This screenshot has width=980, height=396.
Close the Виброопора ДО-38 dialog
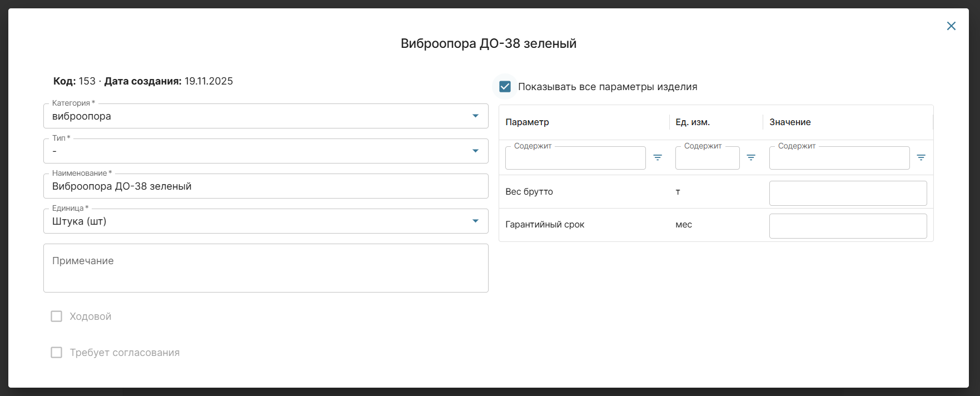coord(951,26)
